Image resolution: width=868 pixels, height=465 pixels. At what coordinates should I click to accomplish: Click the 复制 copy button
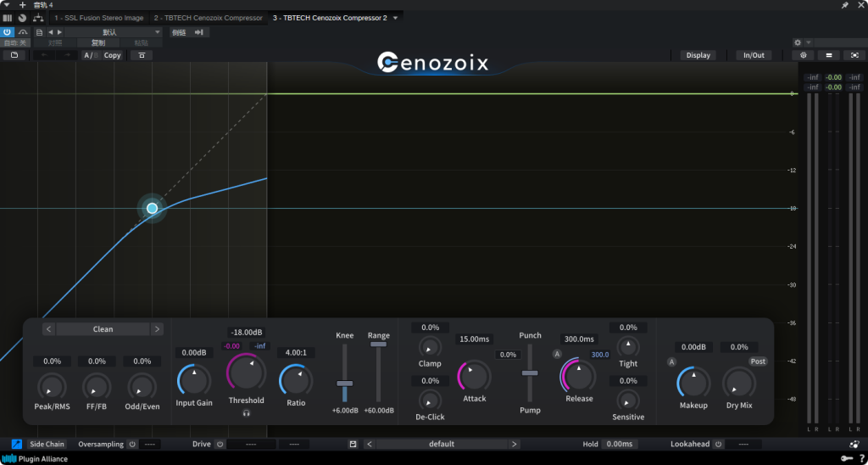(98, 42)
